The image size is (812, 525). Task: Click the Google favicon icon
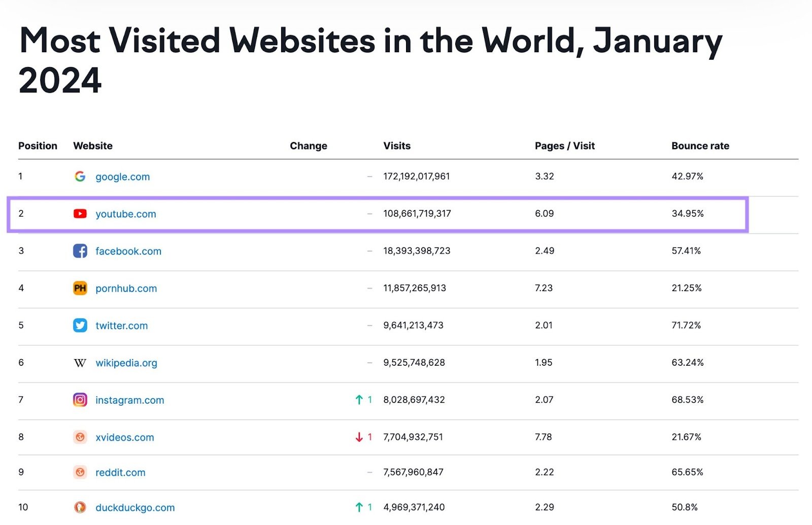click(80, 177)
